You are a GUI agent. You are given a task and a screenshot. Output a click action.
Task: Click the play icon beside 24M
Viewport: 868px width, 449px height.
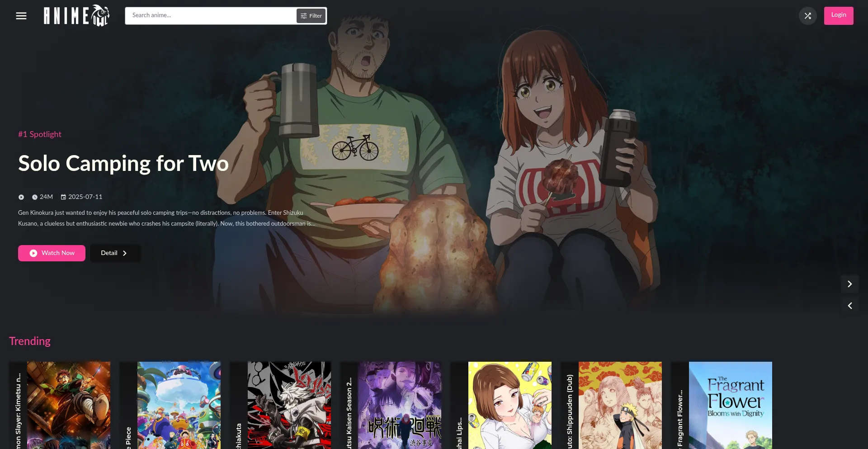(x=21, y=197)
